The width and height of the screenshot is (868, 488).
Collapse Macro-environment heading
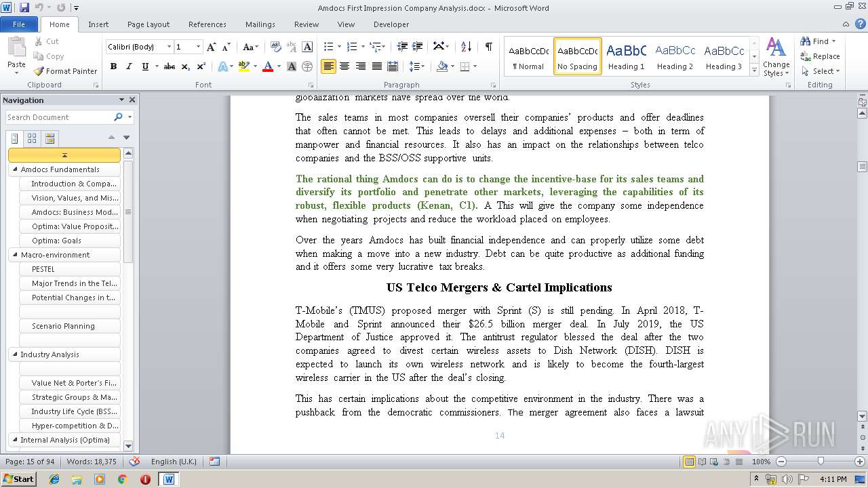click(x=14, y=255)
